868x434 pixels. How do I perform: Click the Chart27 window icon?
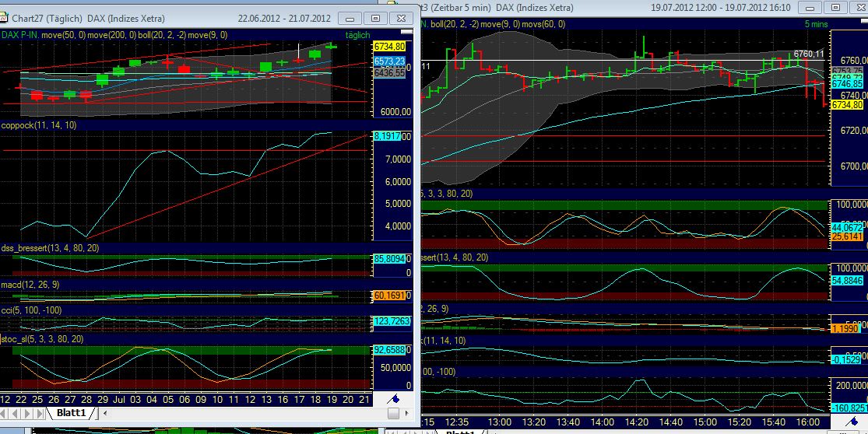(3, 18)
